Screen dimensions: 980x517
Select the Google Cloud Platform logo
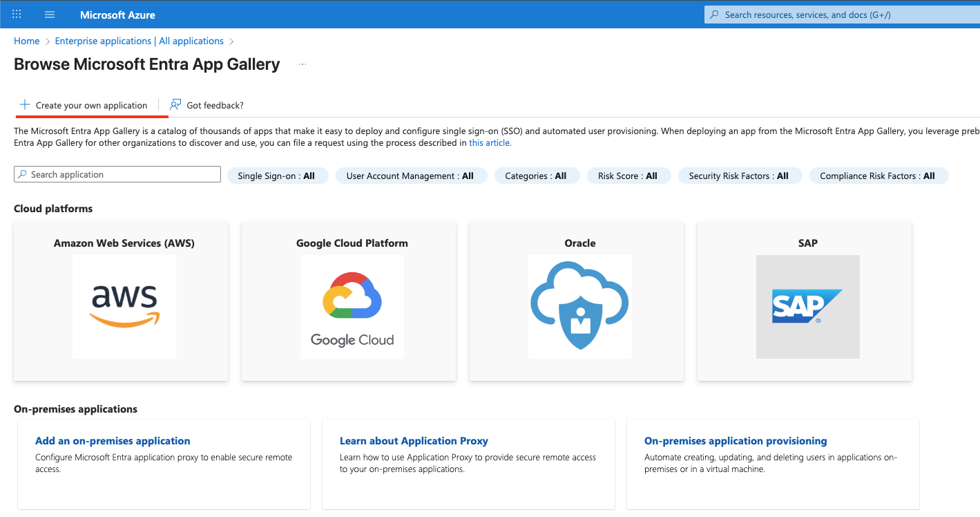point(352,307)
